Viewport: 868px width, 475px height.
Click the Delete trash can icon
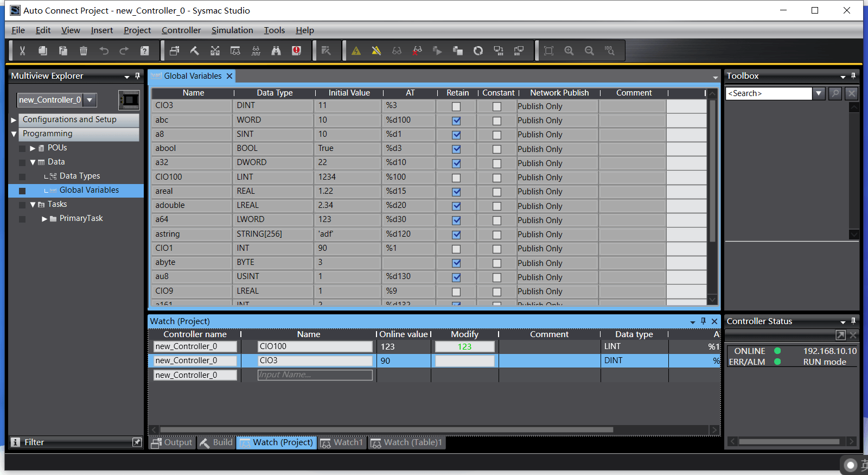coord(84,50)
